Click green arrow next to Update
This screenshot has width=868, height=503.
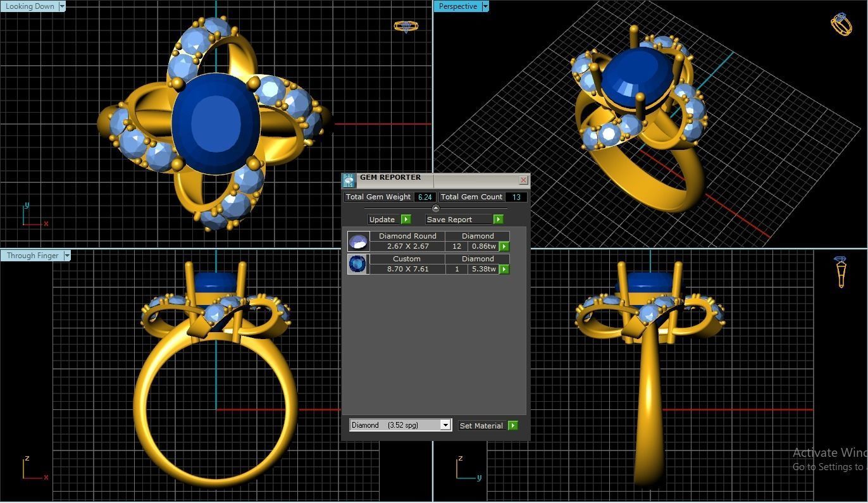click(406, 220)
